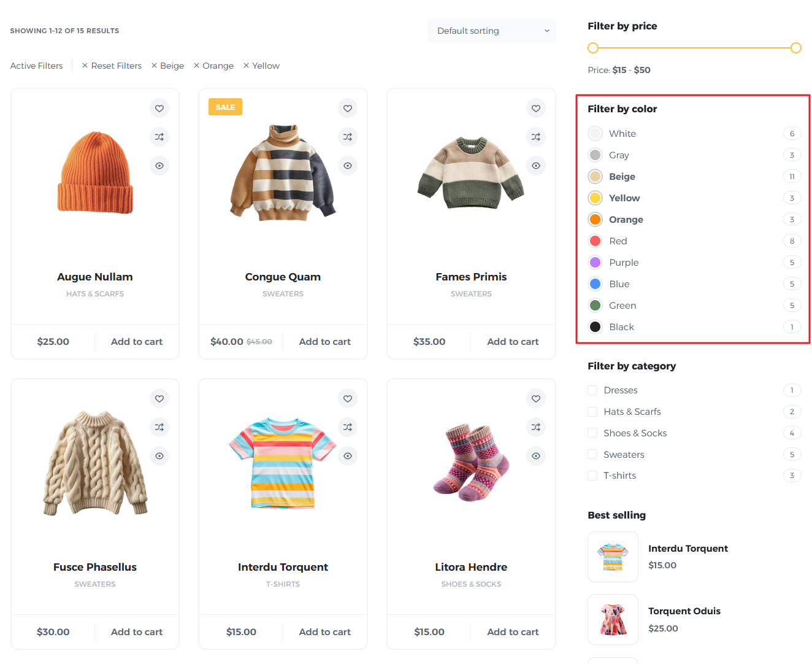
Task: Add Congue Quam sweater to cart
Action: coord(324,341)
